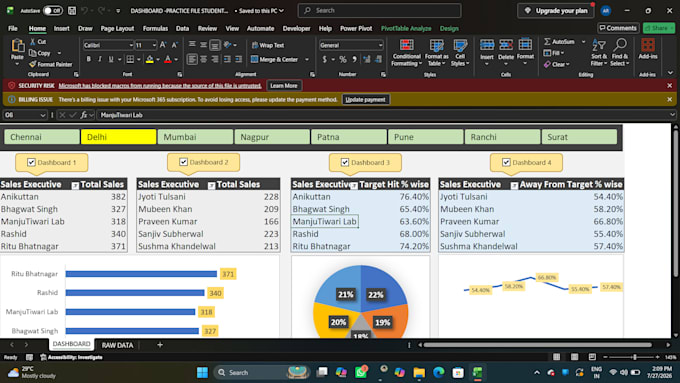
Task: Switch to the Insert ribbon tab
Action: (62, 28)
